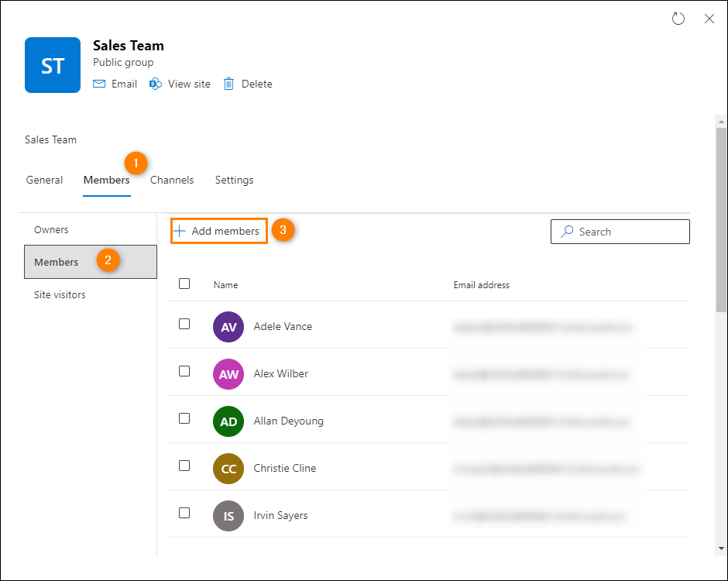Click the SharePoint View site icon
This screenshot has width=728, height=581.
pyautogui.click(x=156, y=84)
